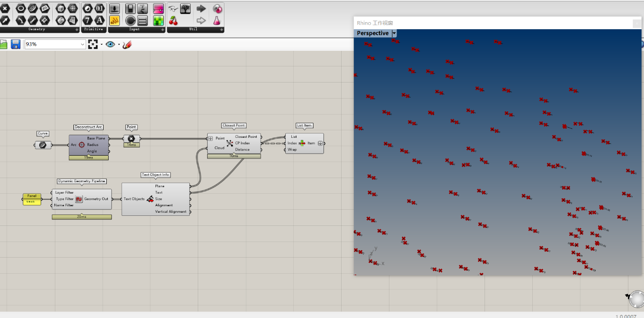Select the Closest Point component icon
The image size is (644, 318).
[x=230, y=143]
